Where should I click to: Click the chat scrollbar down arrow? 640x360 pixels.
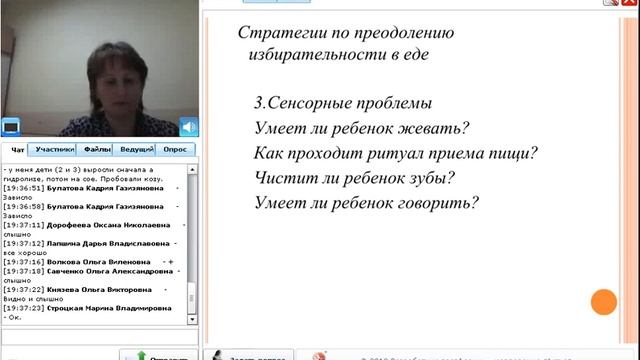point(192,320)
